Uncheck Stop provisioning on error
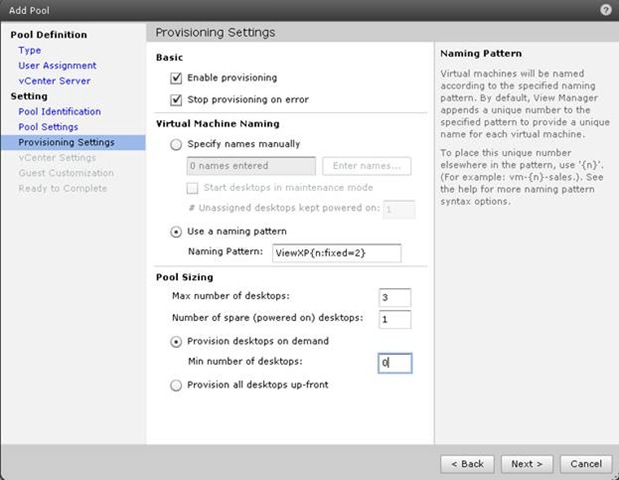 point(176,100)
